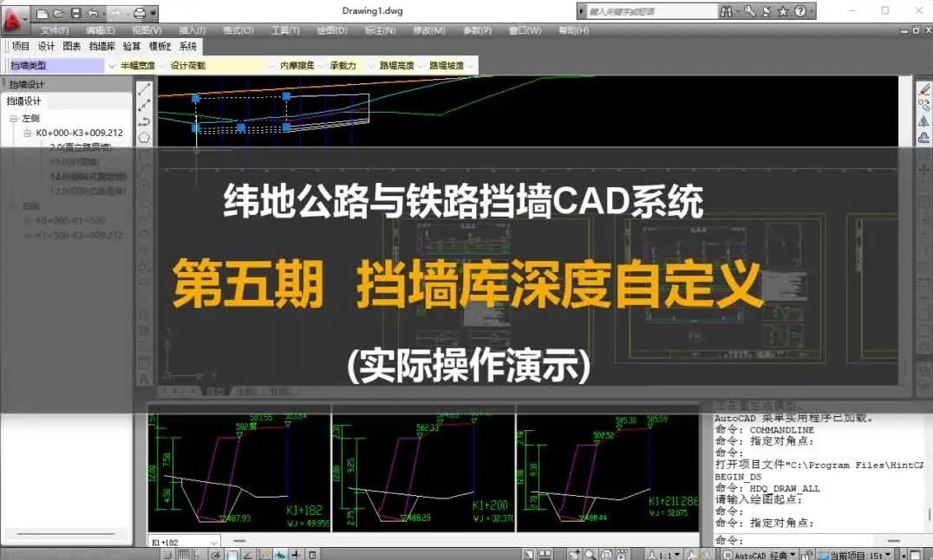Click the 验算 menu item

point(132,47)
